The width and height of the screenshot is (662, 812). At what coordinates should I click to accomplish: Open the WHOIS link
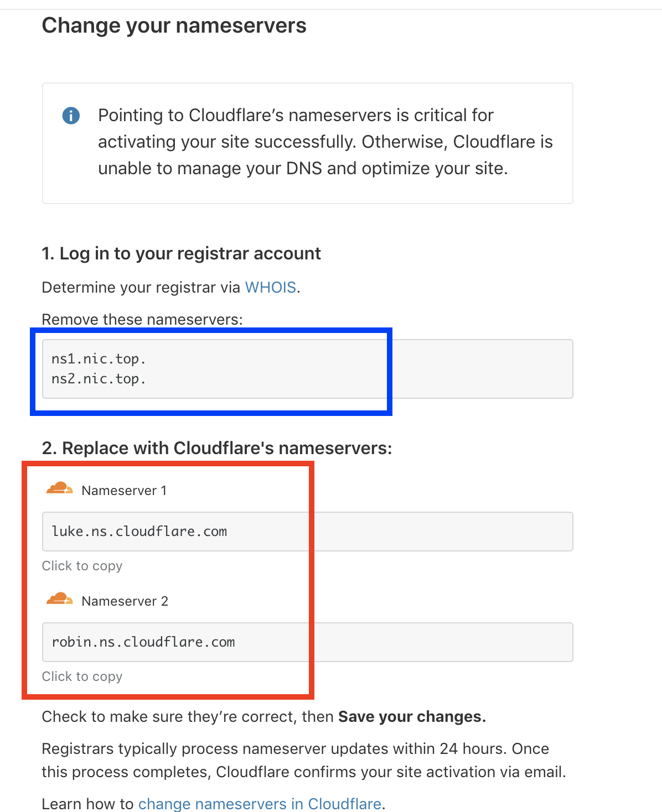[x=271, y=287]
